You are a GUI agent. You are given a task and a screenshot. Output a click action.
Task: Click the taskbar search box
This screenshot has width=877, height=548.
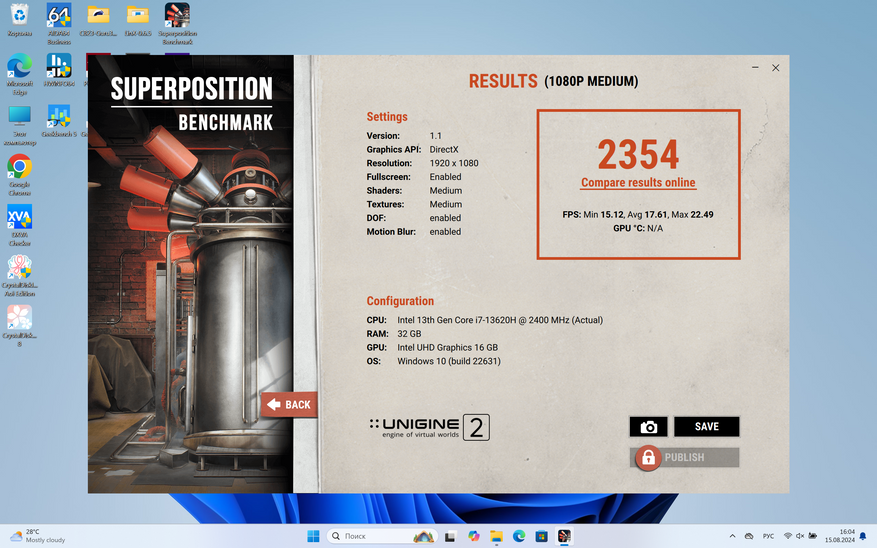(382, 536)
